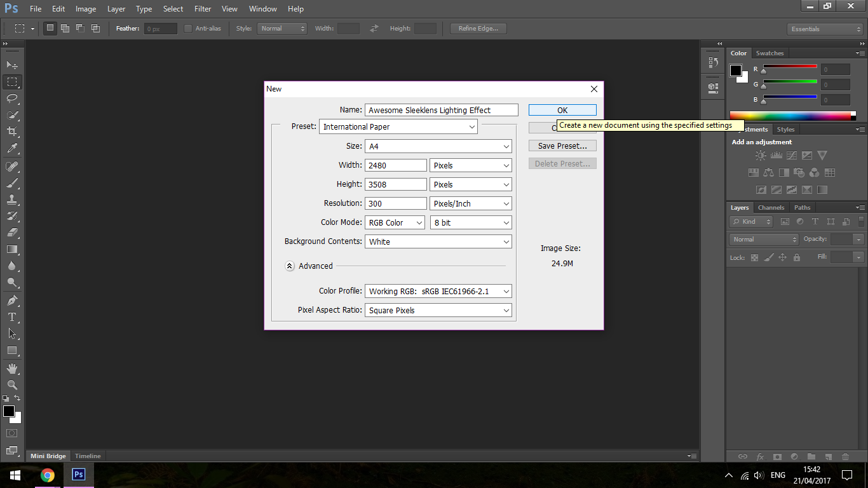Open the Size A4 dropdown
The image size is (868, 488).
[438, 146]
